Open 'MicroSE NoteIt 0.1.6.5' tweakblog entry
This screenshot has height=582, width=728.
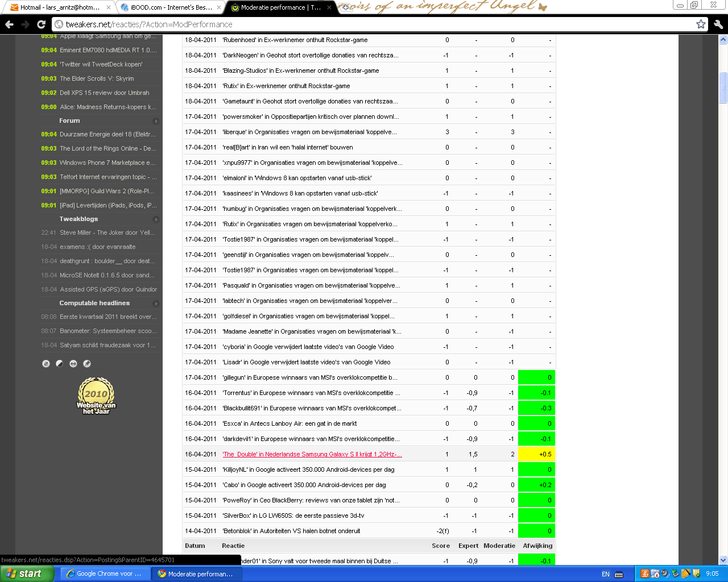coord(107,276)
